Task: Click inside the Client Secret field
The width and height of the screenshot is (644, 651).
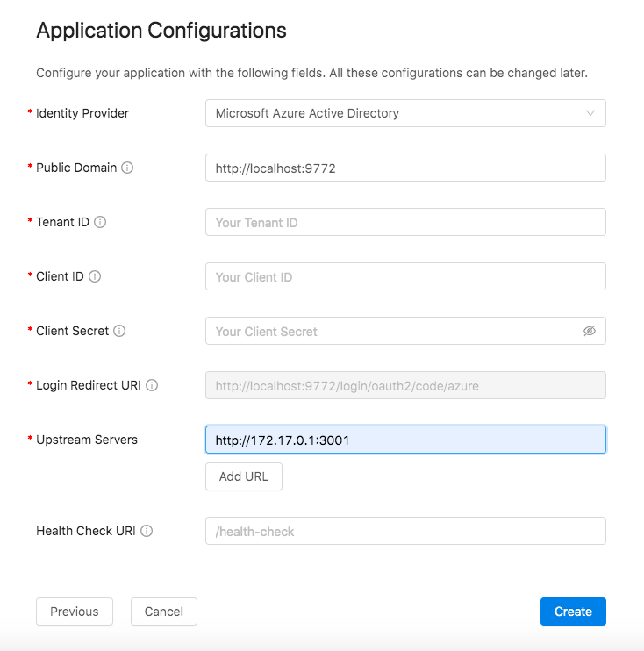Action: click(395, 331)
